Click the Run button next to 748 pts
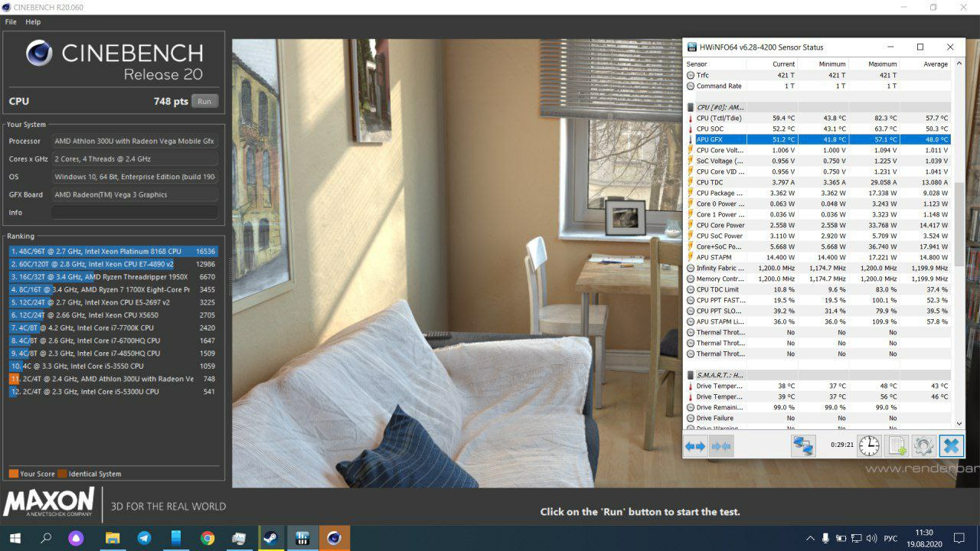 204,101
